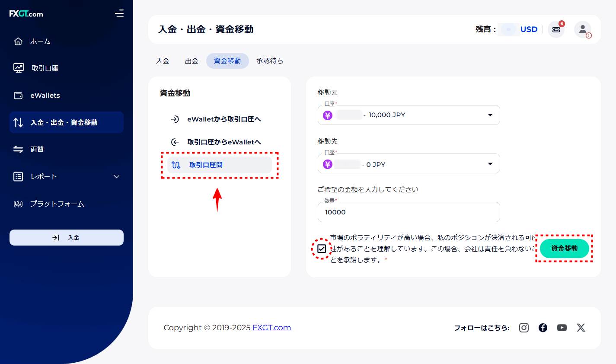Click the ご希望の金額を入力してください label
616x364 pixels.
(x=368, y=189)
